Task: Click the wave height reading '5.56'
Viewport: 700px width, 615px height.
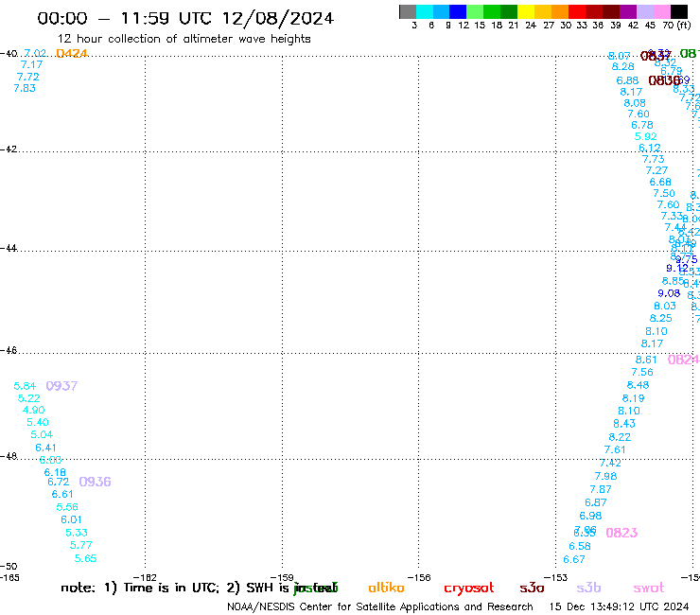Action: coord(67,507)
